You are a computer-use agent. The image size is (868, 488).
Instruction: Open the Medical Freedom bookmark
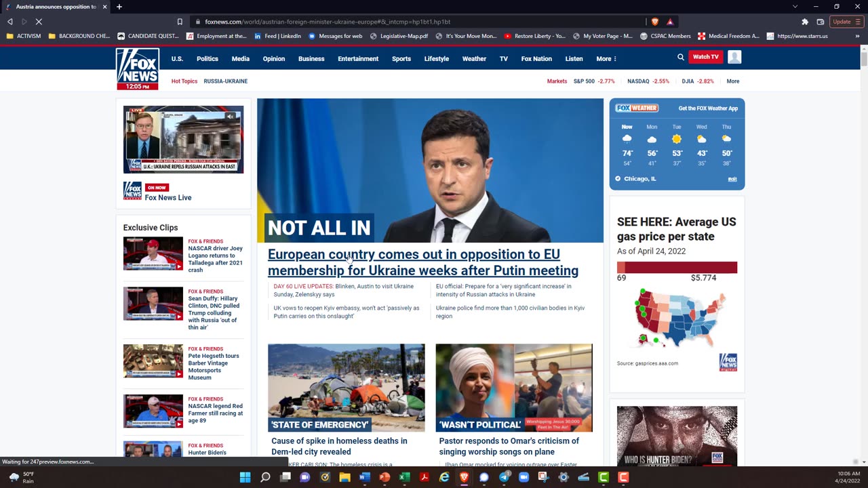(x=728, y=36)
